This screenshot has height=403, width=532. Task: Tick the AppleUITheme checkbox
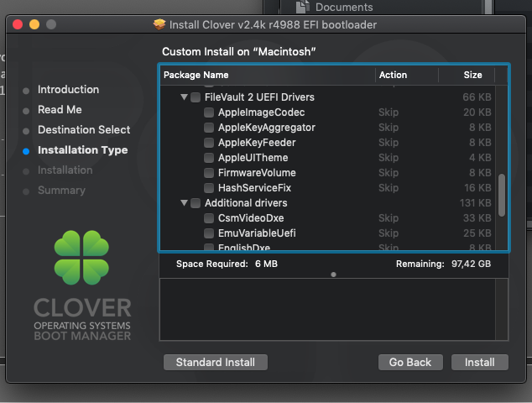[209, 158]
